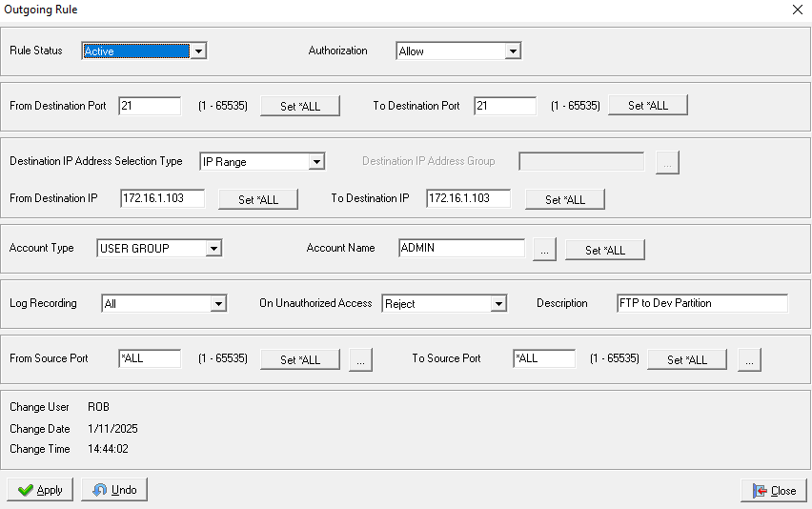Click the Apply button with green checkmark
Image resolution: width=812 pixels, height=509 pixels.
coord(40,490)
